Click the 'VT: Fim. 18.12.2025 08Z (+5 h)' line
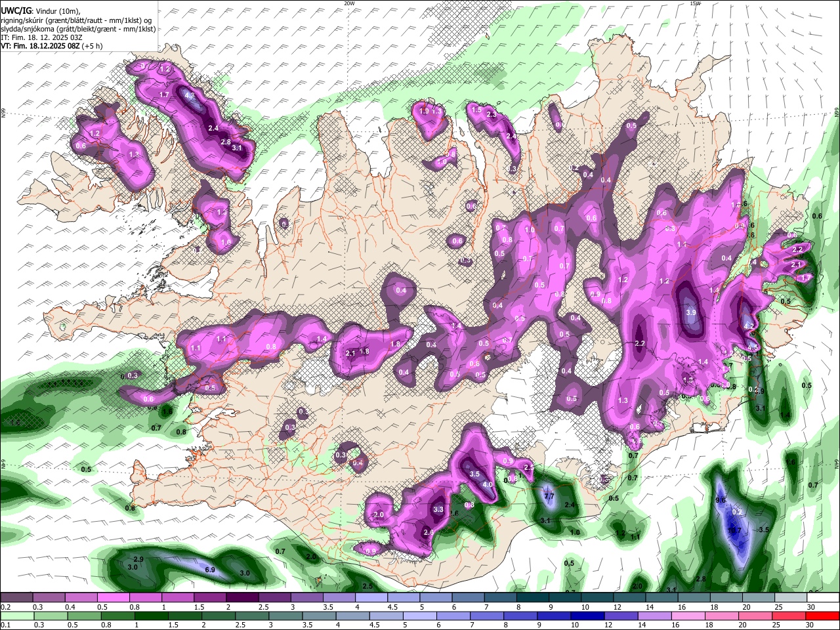Viewport: 840px width, 630px height. pyautogui.click(x=52, y=46)
